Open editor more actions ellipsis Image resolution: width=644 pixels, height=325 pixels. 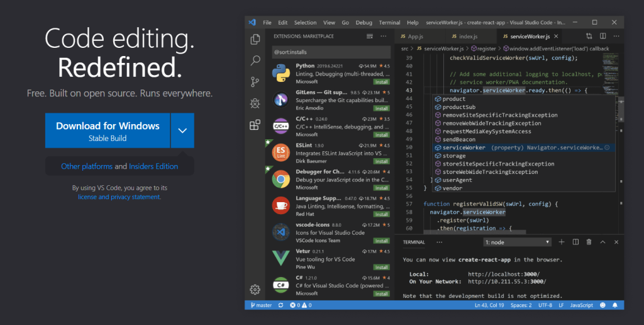click(x=616, y=36)
